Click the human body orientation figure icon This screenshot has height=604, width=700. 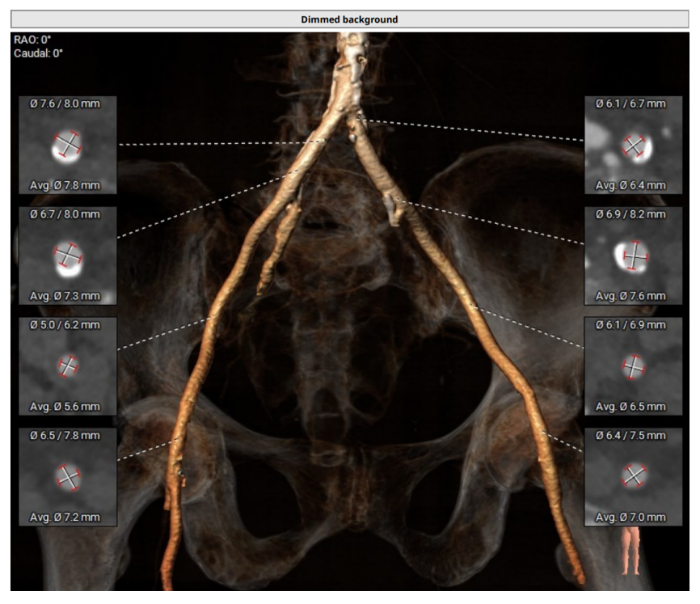point(630,551)
